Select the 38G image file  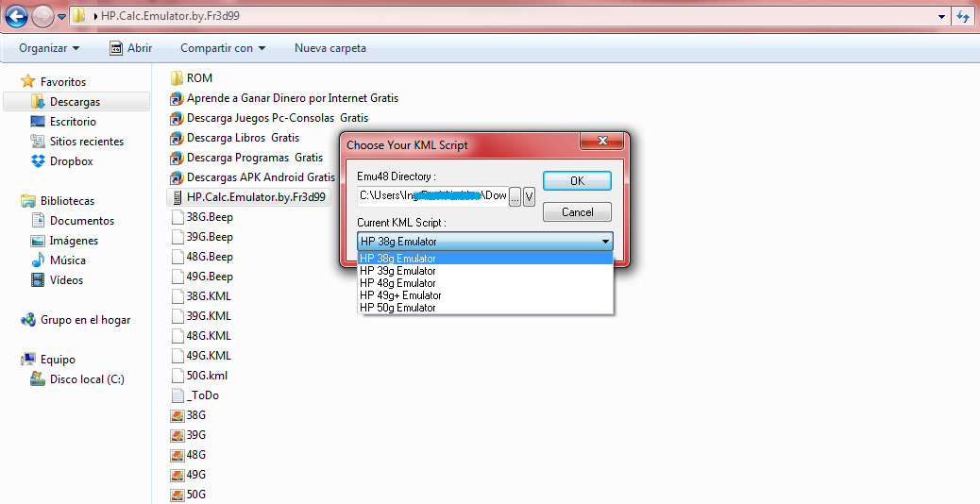[x=195, y=415]
